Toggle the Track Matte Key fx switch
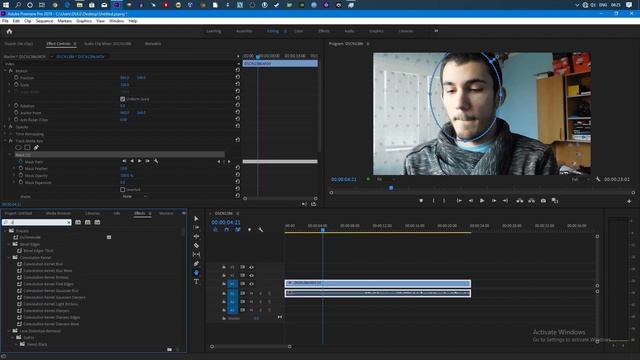The image size is (640, 360). pyautogui.click(x=11, y=141)
